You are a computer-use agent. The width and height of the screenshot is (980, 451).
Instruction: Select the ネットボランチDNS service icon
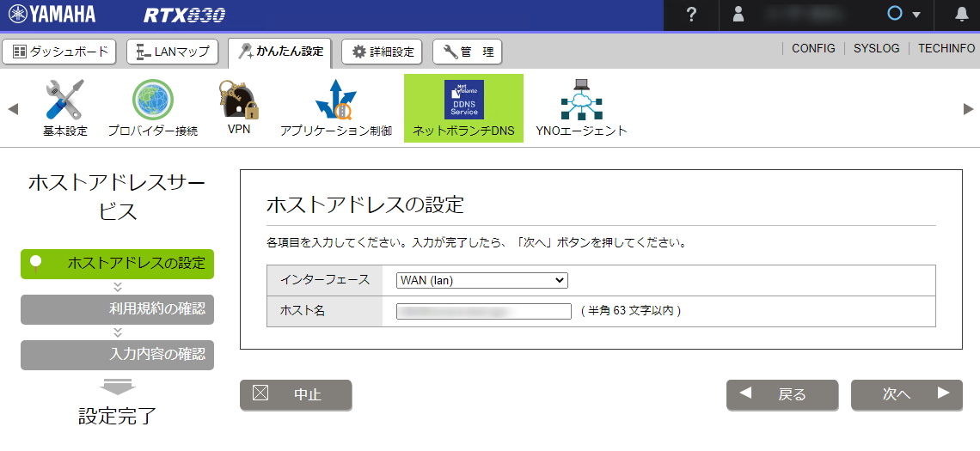tap(463, 100)
